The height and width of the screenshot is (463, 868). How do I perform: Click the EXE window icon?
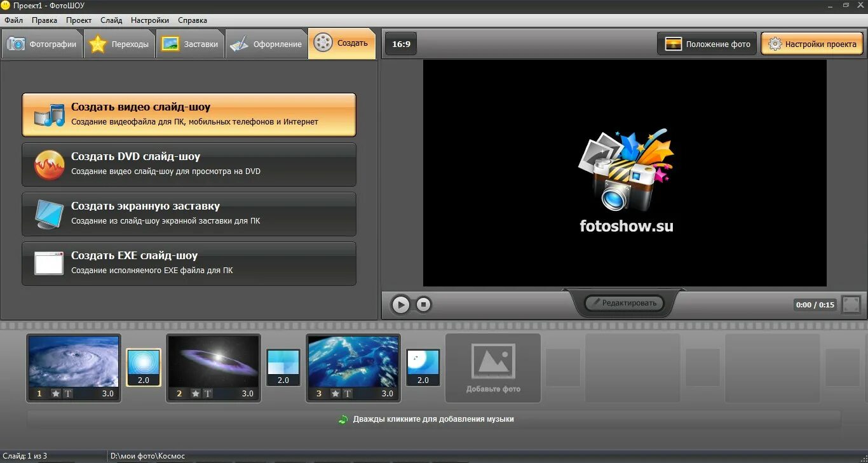coord(49,264)
